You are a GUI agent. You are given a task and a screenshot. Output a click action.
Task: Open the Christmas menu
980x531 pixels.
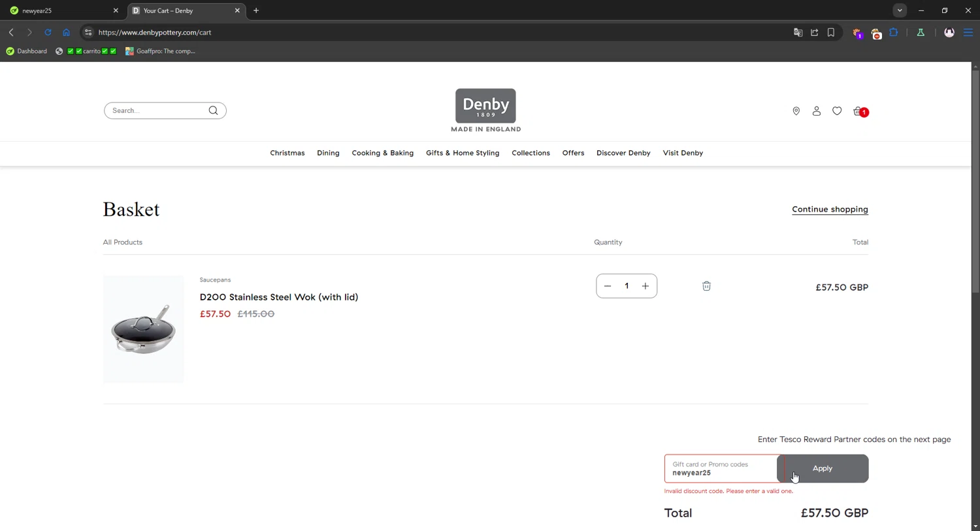point(287,153)
